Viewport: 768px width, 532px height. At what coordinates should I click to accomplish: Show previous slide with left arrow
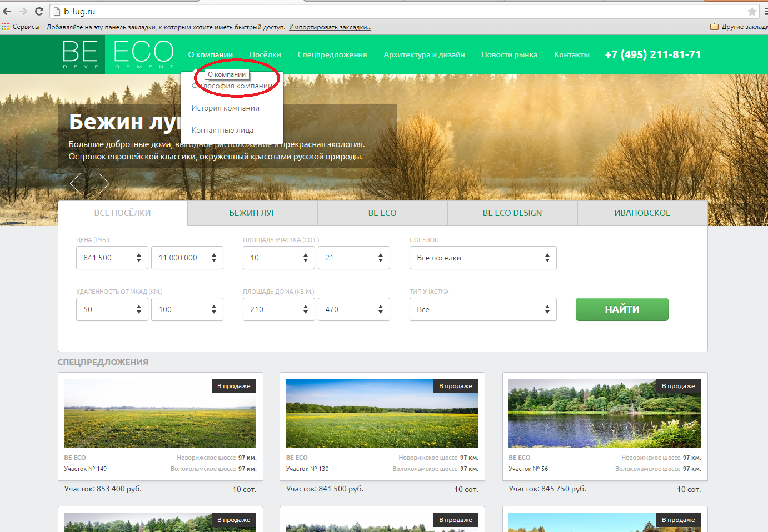(x=76, y=183)
